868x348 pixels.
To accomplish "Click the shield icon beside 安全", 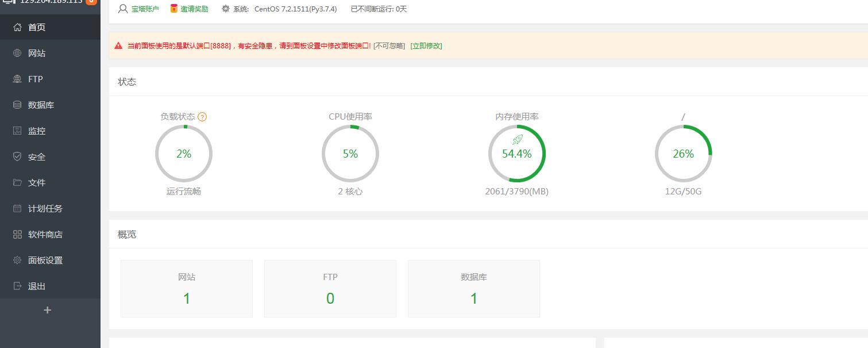I will [x=17, y=156].
